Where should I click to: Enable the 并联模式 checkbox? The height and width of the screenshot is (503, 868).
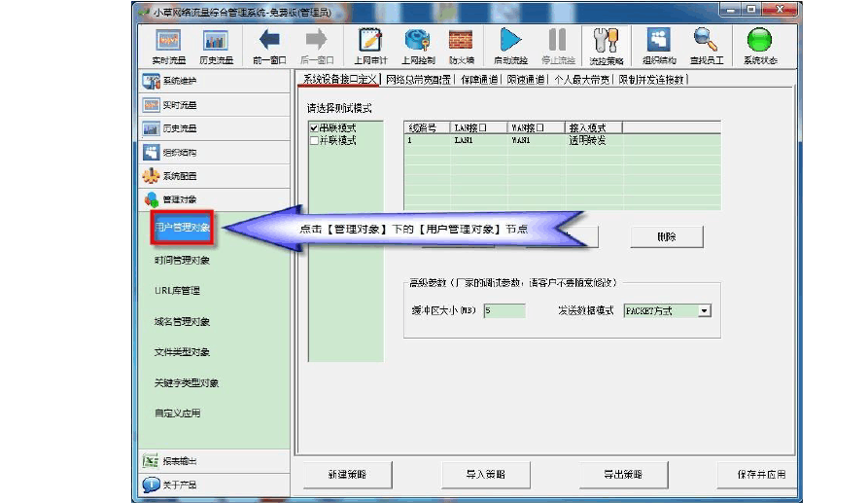314,141
